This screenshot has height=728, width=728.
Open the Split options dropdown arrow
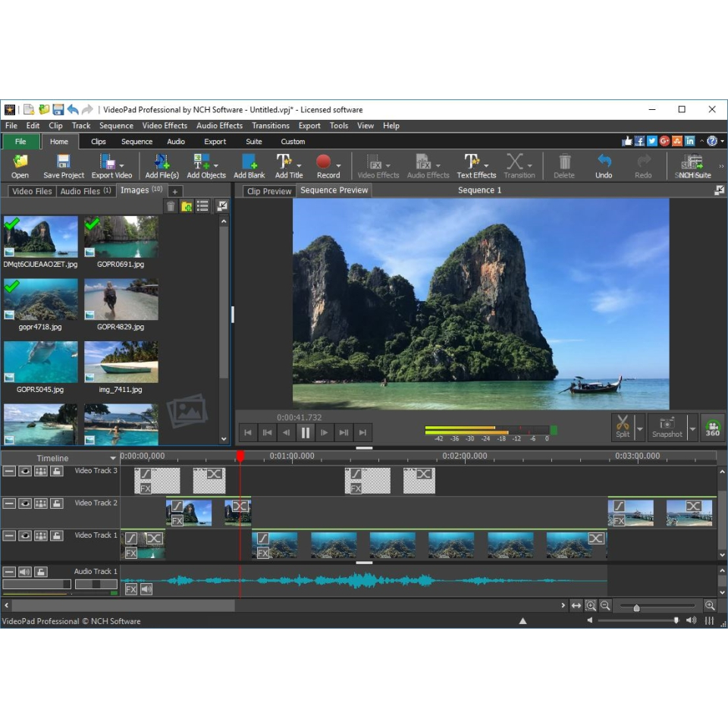[x=640, y=428]
